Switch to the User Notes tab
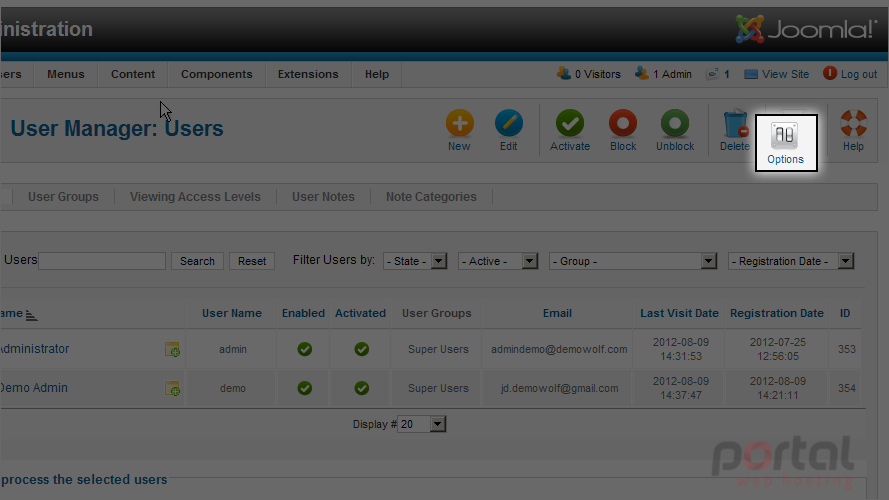Screen dimensions: 889x500 tap(323, 197)
